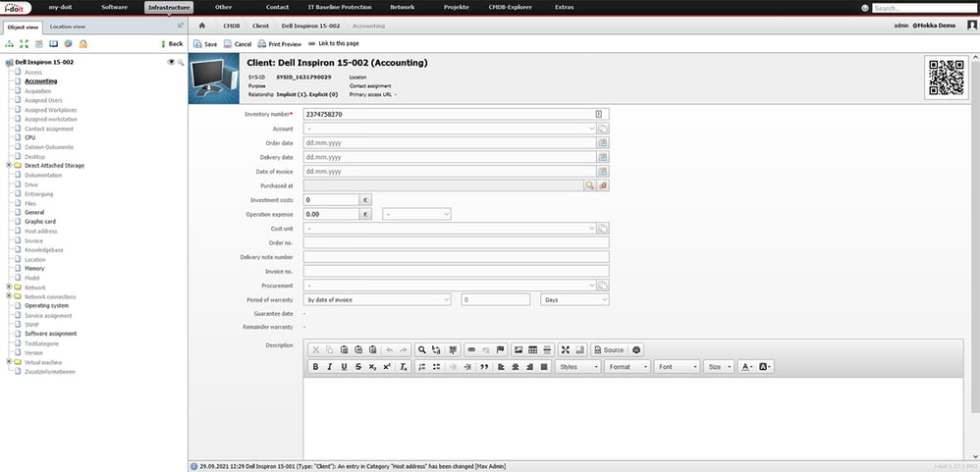Open the CMDB-Explorer menu
Screen dimensions: 980x472
508,8
